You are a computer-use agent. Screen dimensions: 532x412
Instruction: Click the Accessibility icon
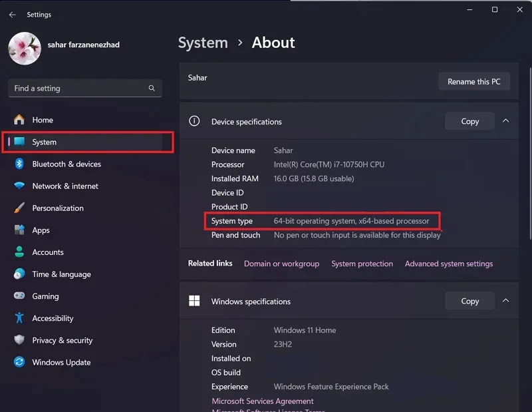click(x=19, y=318)
